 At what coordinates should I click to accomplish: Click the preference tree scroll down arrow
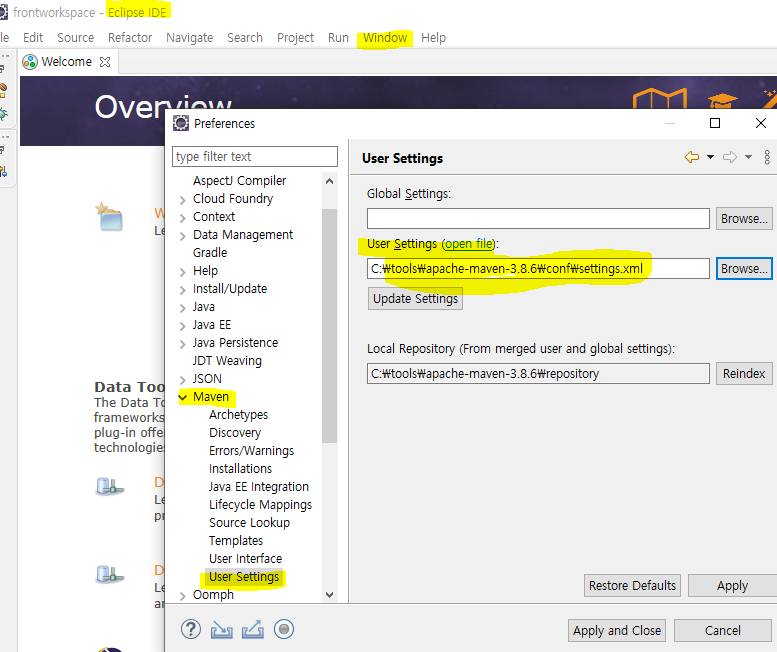point(330,595)
